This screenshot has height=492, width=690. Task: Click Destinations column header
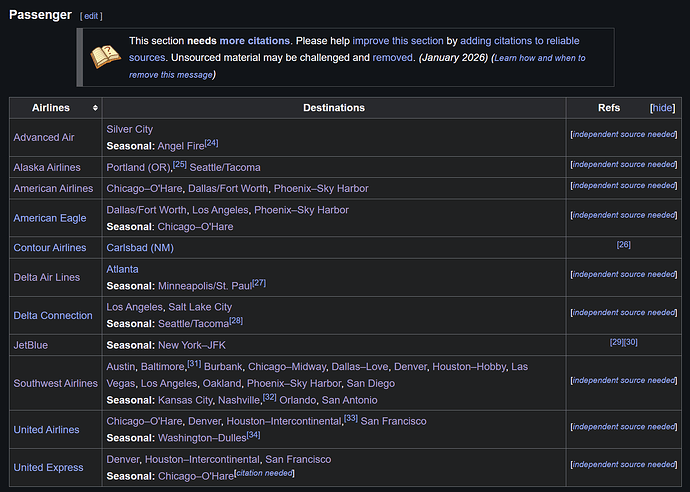(334, 108)
